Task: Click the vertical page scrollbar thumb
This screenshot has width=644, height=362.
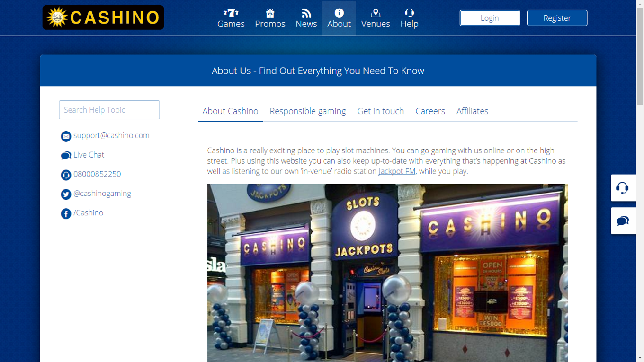Action: coord(640,56)
